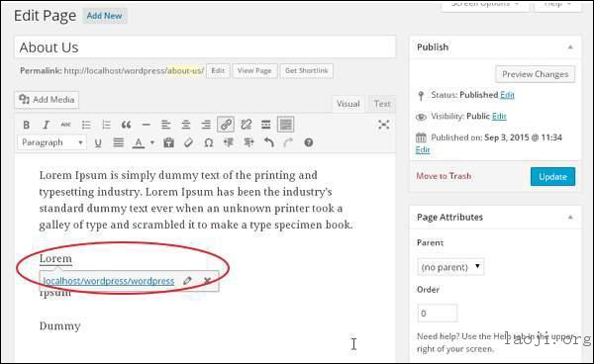
Task: Click the Add Media button
Action: click(47, 100)
